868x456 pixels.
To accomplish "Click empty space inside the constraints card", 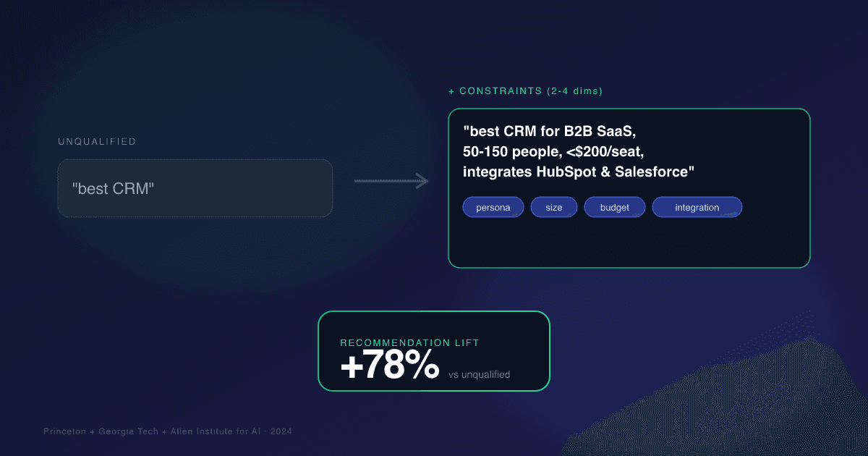I will point(629,243).
